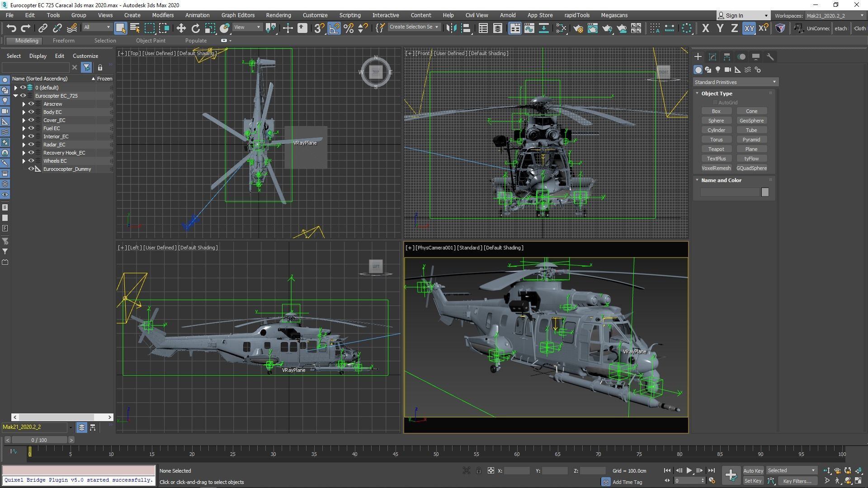Click the Mirror tool icon
Screen dimensions: 868x488
(451, 28)
